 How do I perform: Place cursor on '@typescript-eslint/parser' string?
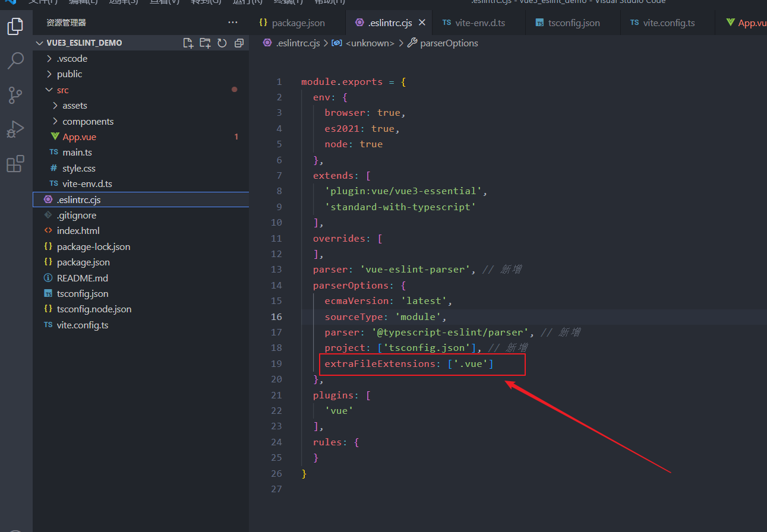point(450,332)
